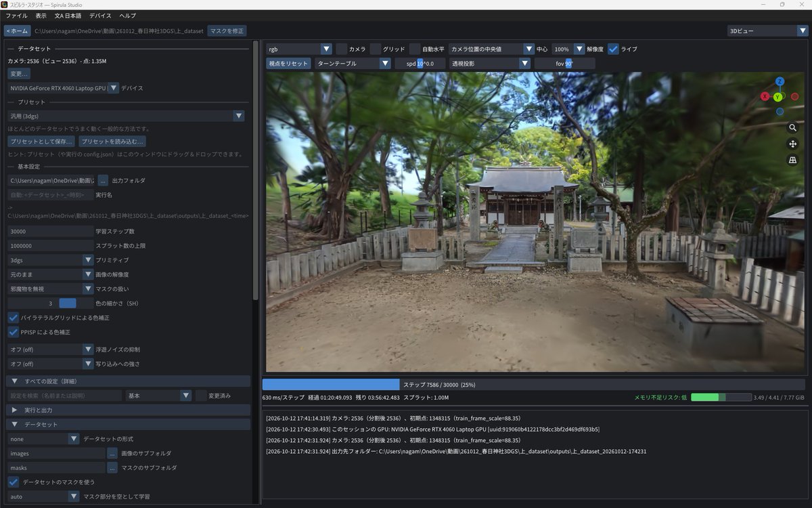Enable the グリッド checkbox

pos(376,49)
